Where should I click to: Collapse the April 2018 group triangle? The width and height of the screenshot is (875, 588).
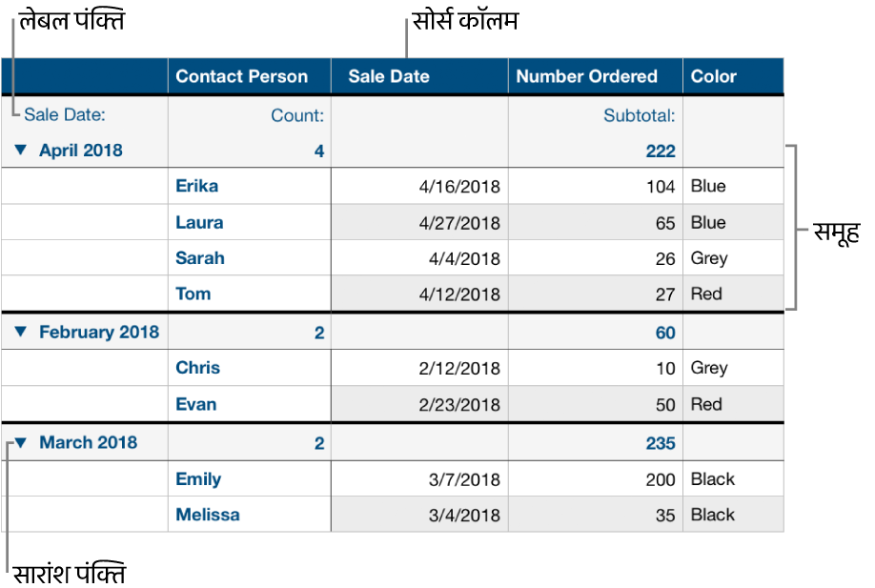pos(22,151)
